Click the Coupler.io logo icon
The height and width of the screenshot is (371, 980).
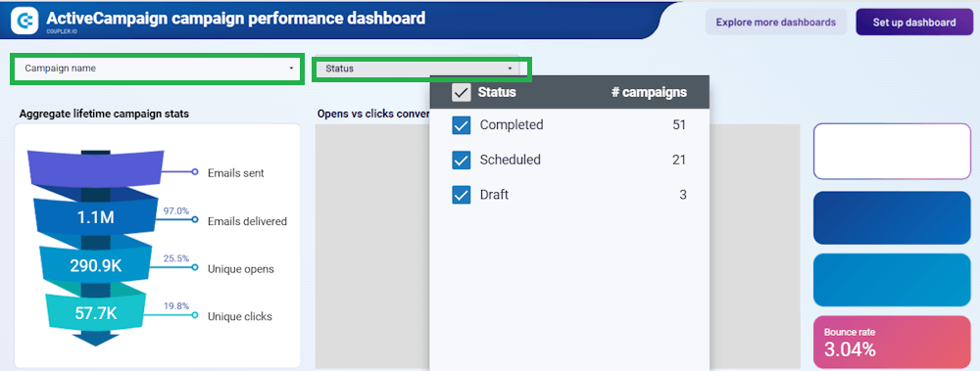[25, 22]
